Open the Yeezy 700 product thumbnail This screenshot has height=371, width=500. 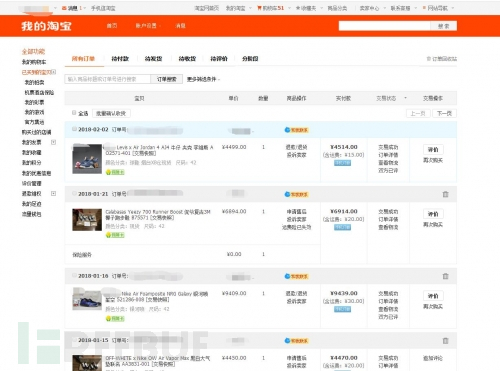(87, 220)
